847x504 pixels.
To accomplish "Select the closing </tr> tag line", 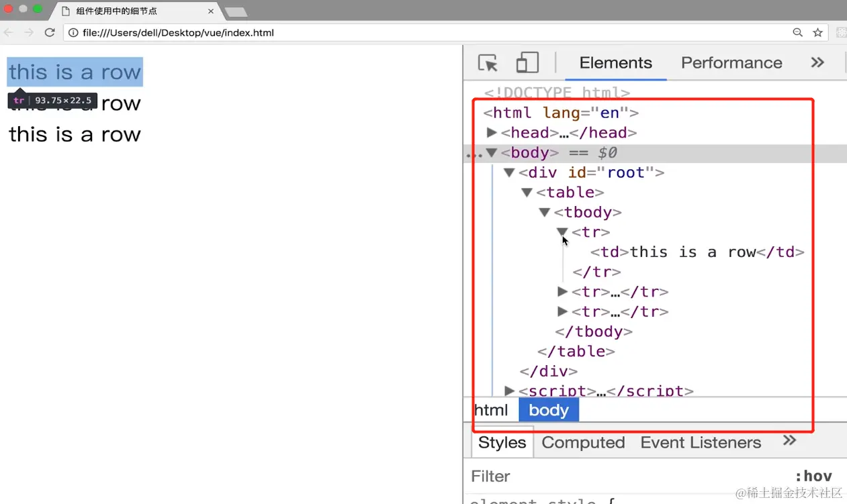I will [x=596, y=272].
